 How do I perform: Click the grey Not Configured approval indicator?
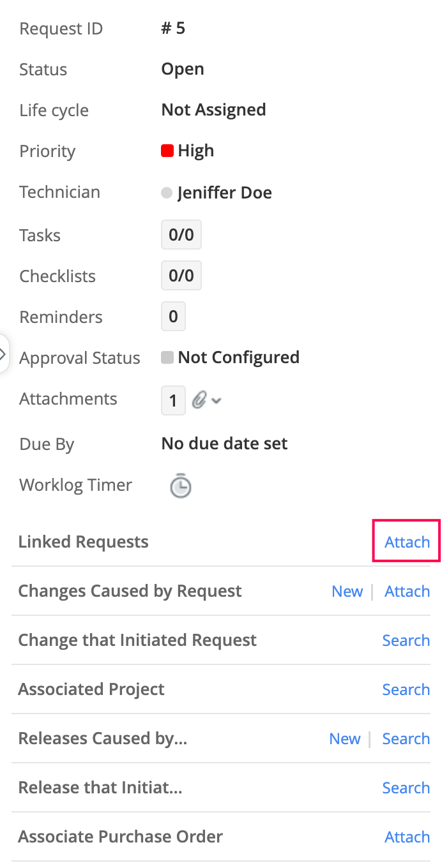(x=167, y=357)
